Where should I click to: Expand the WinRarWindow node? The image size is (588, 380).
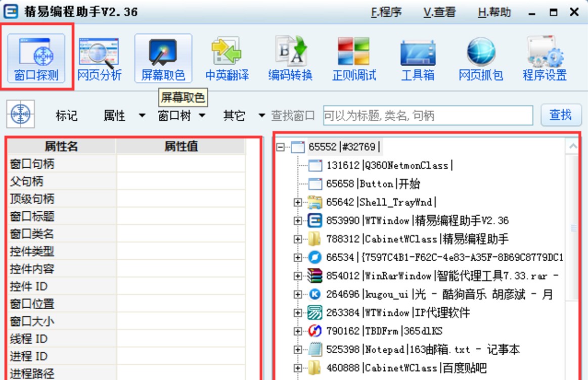point(298,276)
